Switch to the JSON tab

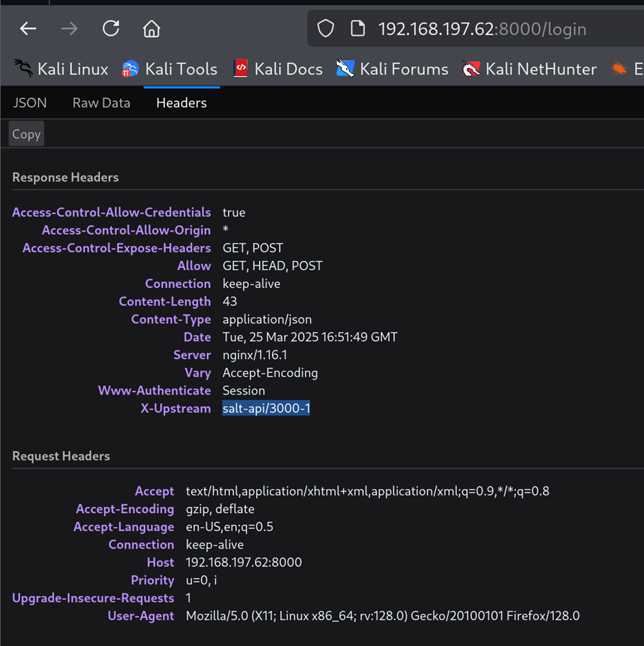tap(30, 103)
